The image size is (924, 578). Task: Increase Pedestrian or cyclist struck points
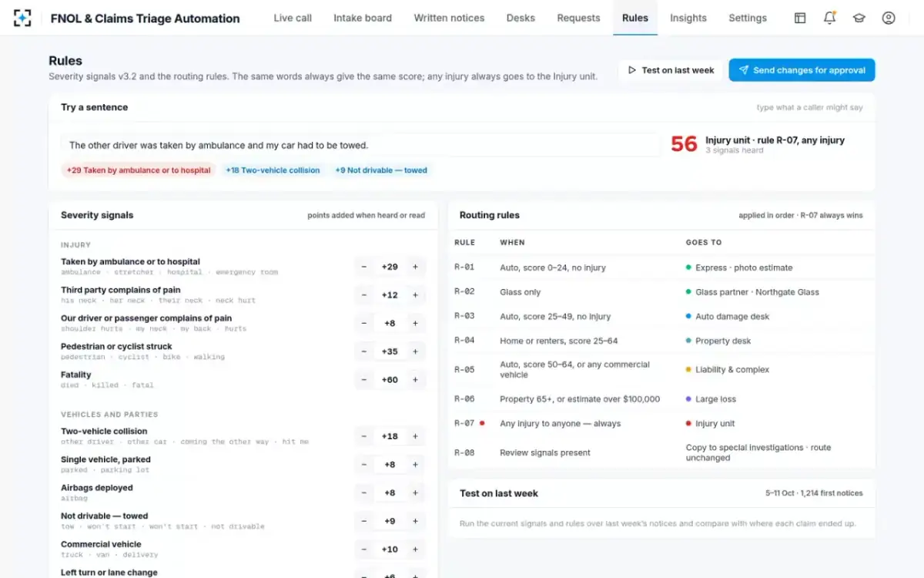(x=415, y=351)
